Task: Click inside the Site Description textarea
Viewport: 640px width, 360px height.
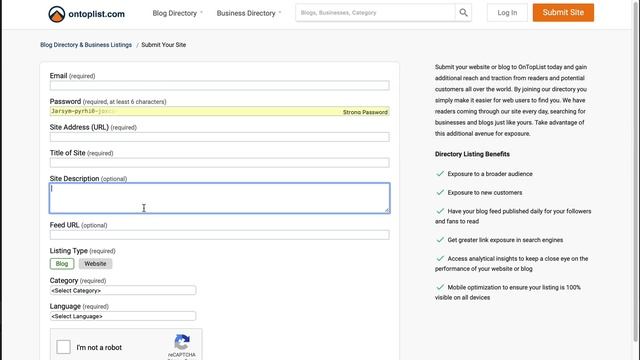Action: (x=220, y=198)
